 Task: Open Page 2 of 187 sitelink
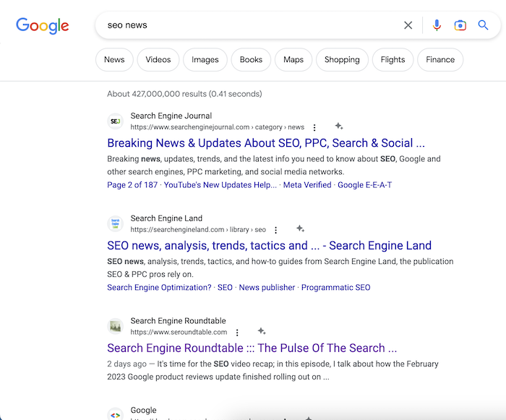132,185
